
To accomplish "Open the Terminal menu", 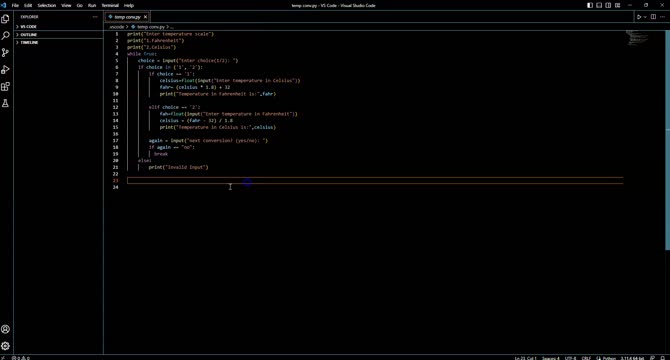I will click(x=110, y=6).
